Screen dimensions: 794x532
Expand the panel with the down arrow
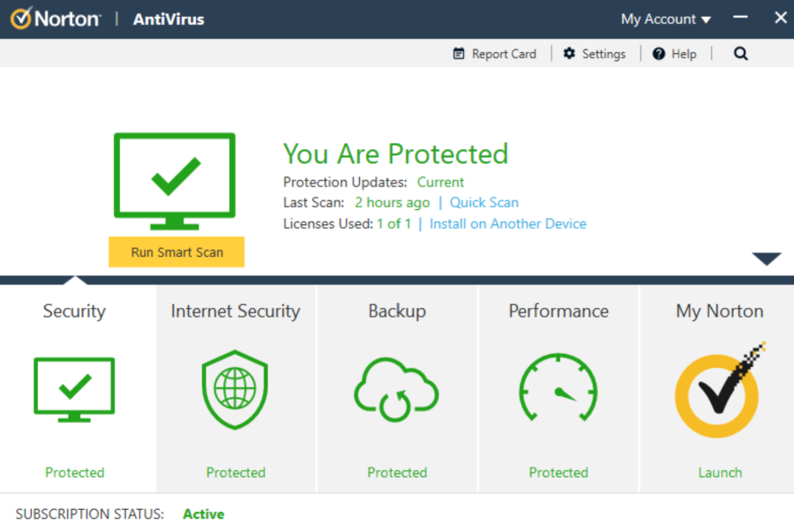pos(767,259)
